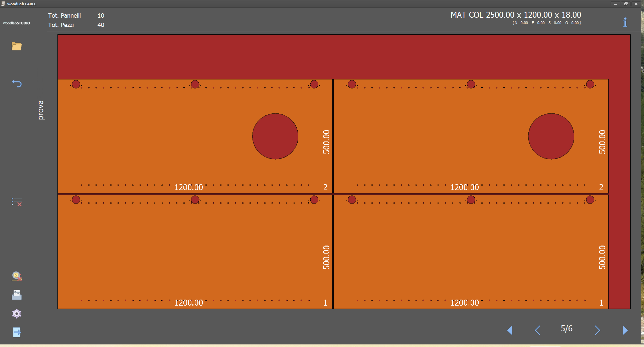This screenshot has width=644, height=347.
Task: Print the panel labels
Action: point(16,295)
